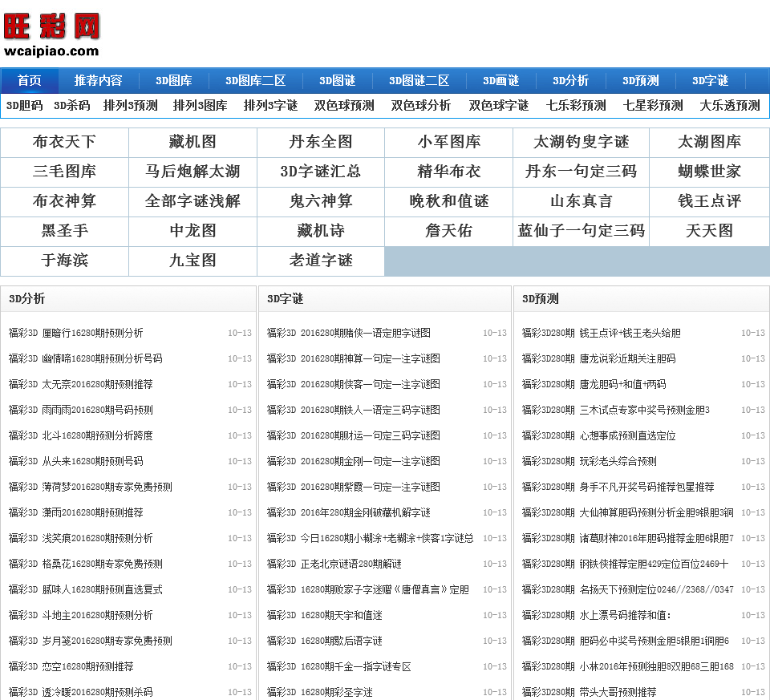Open 布衣神算 grid cell
The image size is (770, 700).
tap(64, 201)
